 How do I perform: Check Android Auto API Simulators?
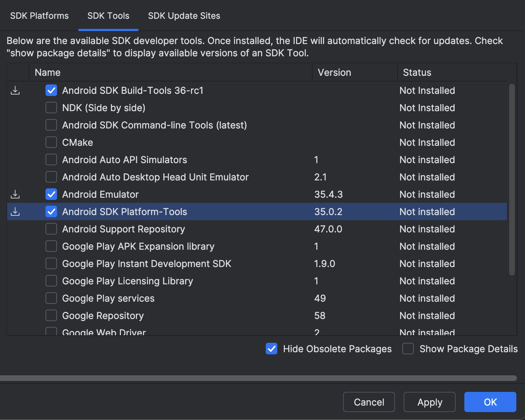[51, 159]
